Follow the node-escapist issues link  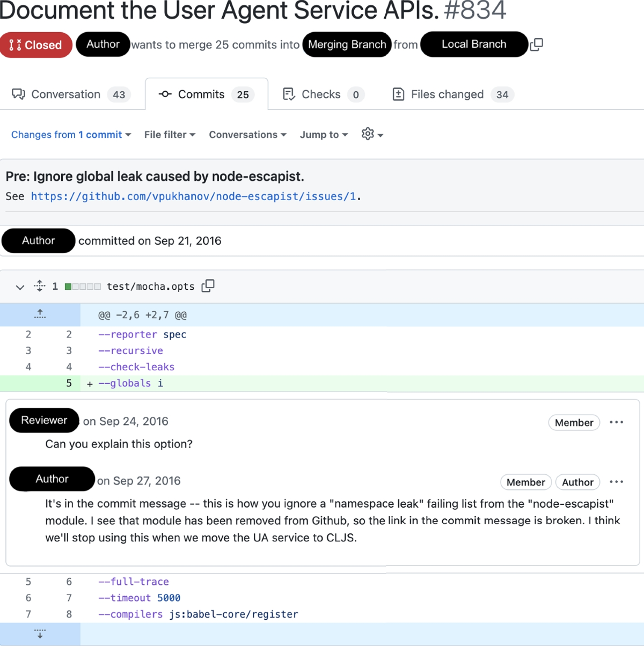coord(194,196)
